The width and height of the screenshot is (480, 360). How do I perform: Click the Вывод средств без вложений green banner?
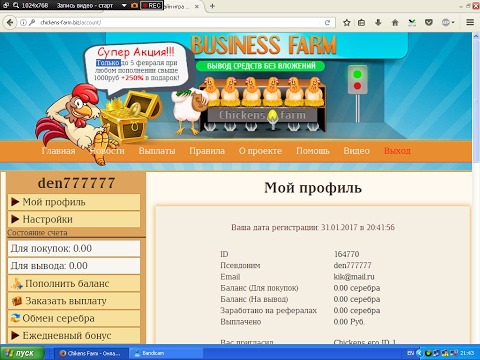(x=260, y=66)
